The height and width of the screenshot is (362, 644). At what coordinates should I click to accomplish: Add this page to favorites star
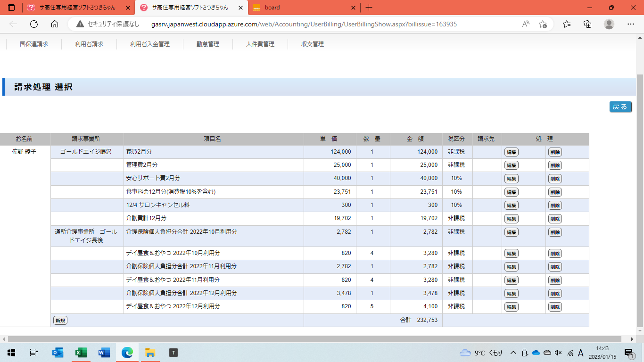click(x=543, y=24)
